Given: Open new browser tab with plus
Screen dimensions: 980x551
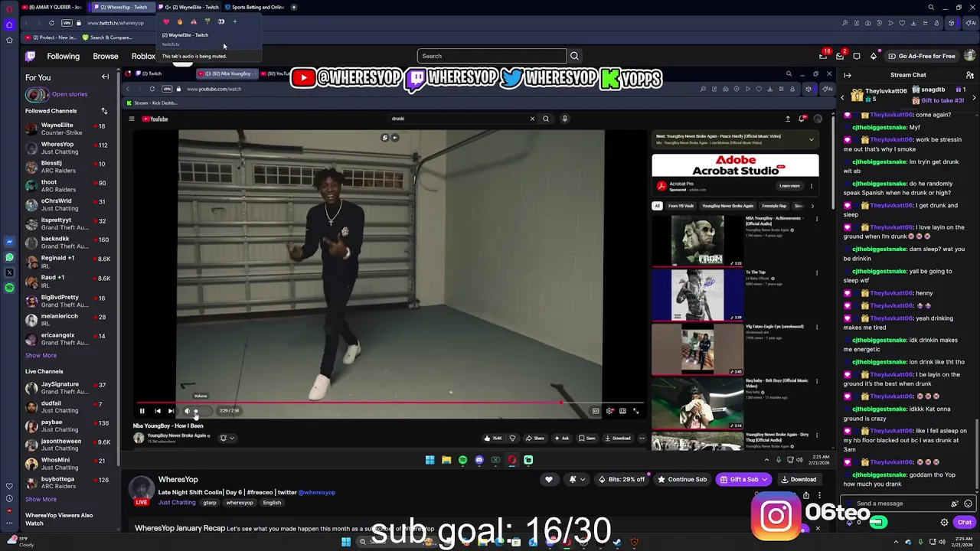Looking at the screenshot, I should 293,7.
